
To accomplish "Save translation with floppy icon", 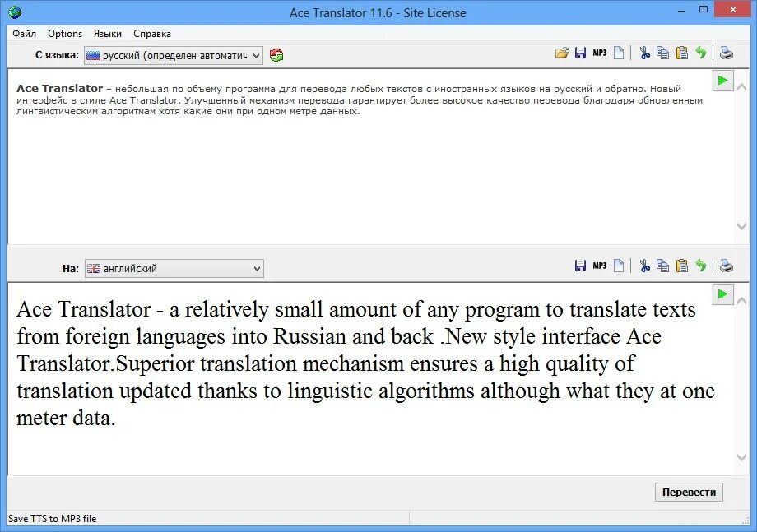I will tap(580, 266).
